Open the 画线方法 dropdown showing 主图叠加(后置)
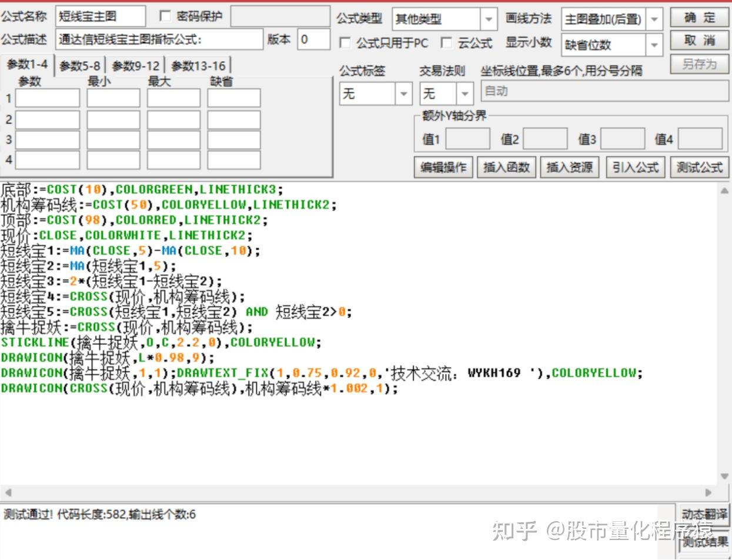 [x=654, y=19]
